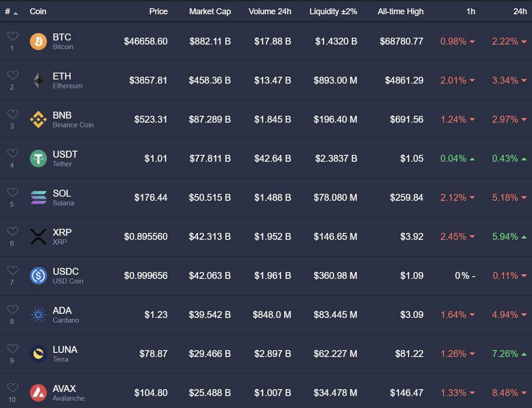
Task: Sort table by All-time High header
Action: tap(400, 11)
